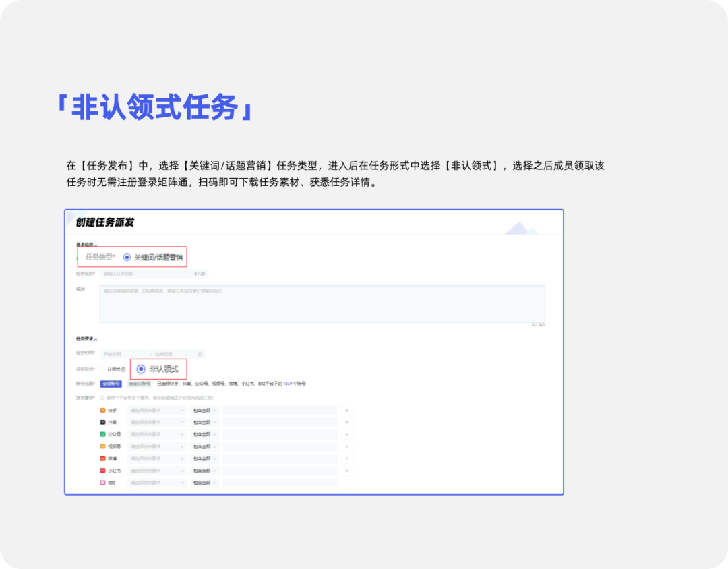Focus the 描述 description text area

pyautogui.click(x=322, y=304)
